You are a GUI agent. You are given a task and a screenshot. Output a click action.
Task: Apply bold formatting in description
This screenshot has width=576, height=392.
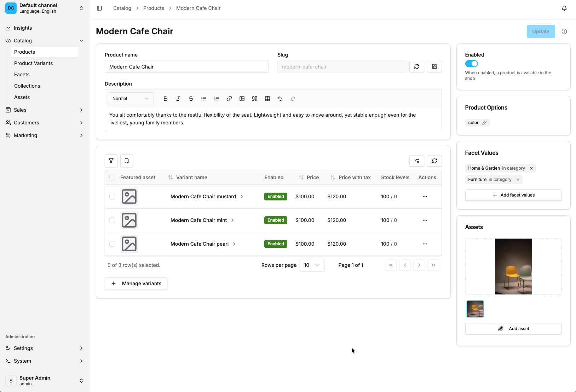[166, 99]
